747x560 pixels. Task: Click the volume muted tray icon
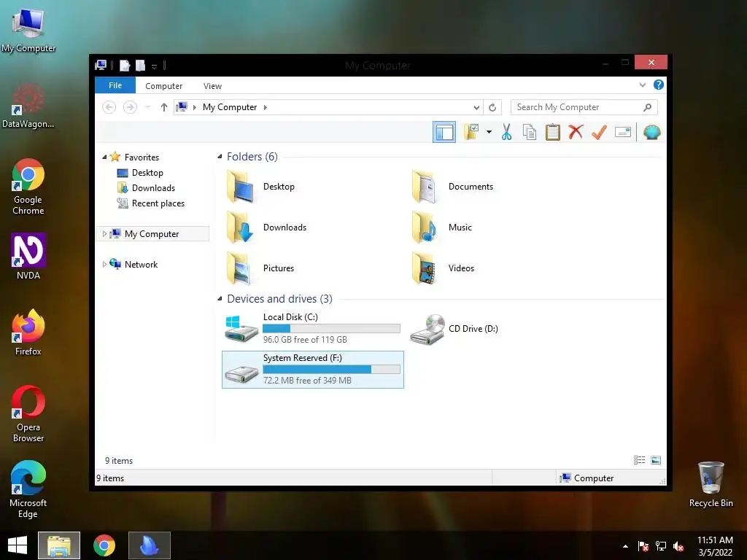click(679, 546)
